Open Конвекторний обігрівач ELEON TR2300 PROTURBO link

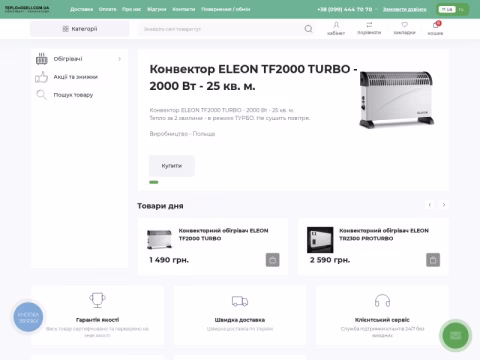click(384, 234)
